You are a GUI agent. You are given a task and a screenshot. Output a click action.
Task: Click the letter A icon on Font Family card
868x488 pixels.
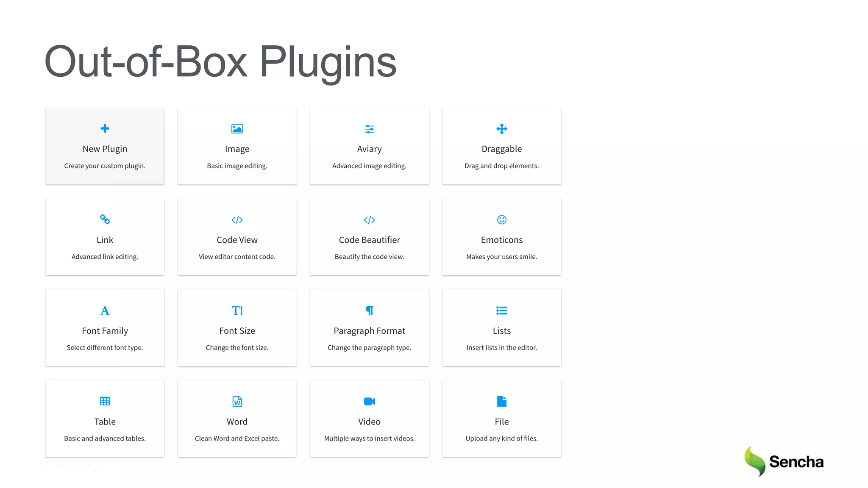(x=105, y=311)
